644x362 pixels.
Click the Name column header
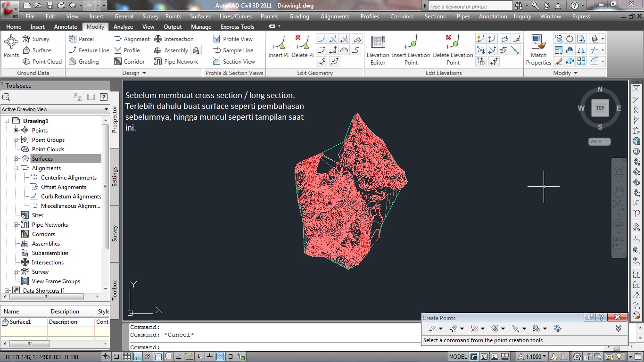coord(25,312)
